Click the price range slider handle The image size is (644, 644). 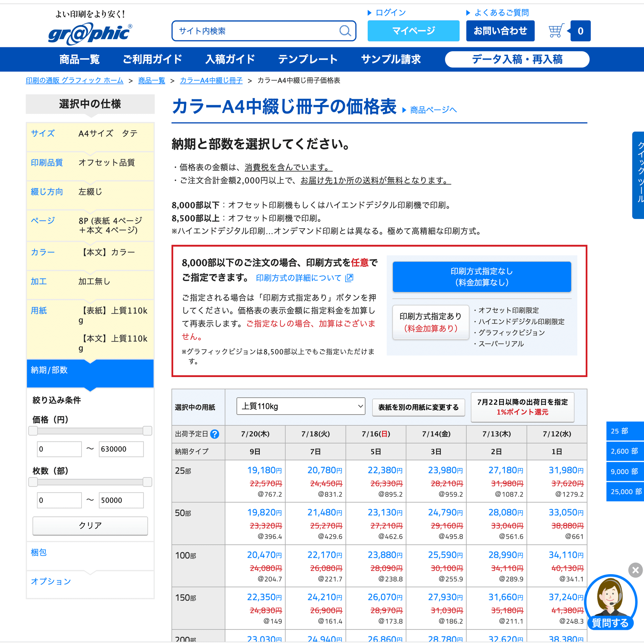[33, 431]
